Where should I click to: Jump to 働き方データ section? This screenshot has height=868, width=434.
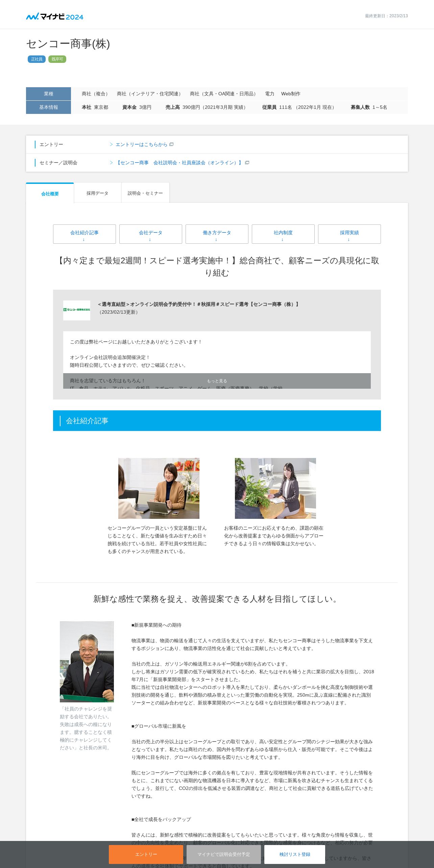217,234
